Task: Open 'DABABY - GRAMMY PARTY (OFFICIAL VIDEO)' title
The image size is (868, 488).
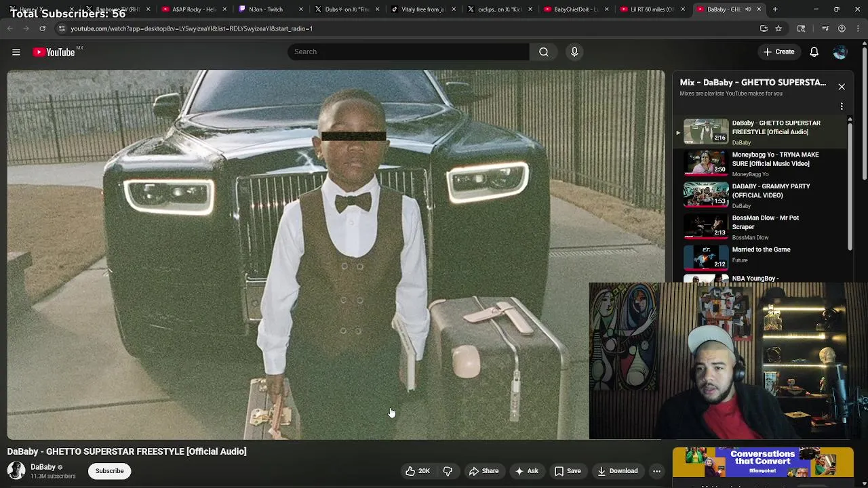Action: coord(771,190)
